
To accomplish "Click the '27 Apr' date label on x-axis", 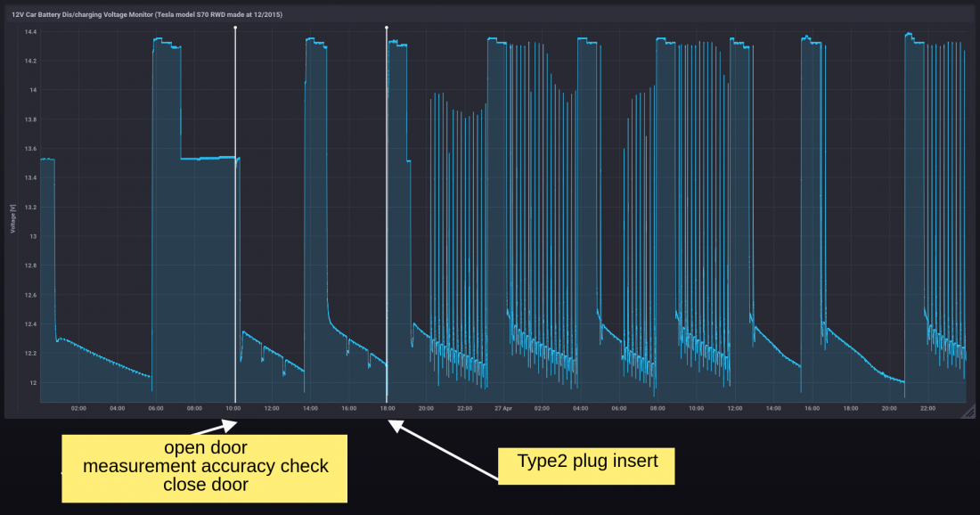I will (x=503, y=409).
